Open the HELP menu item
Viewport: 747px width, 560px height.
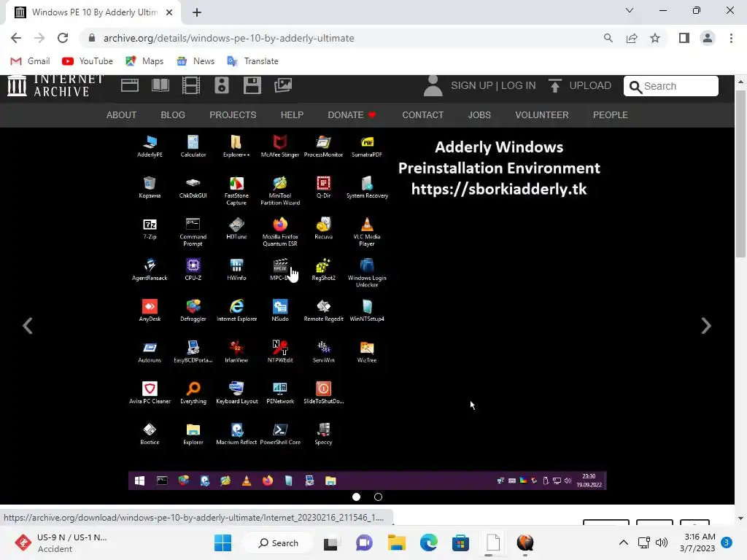(292, 115)
